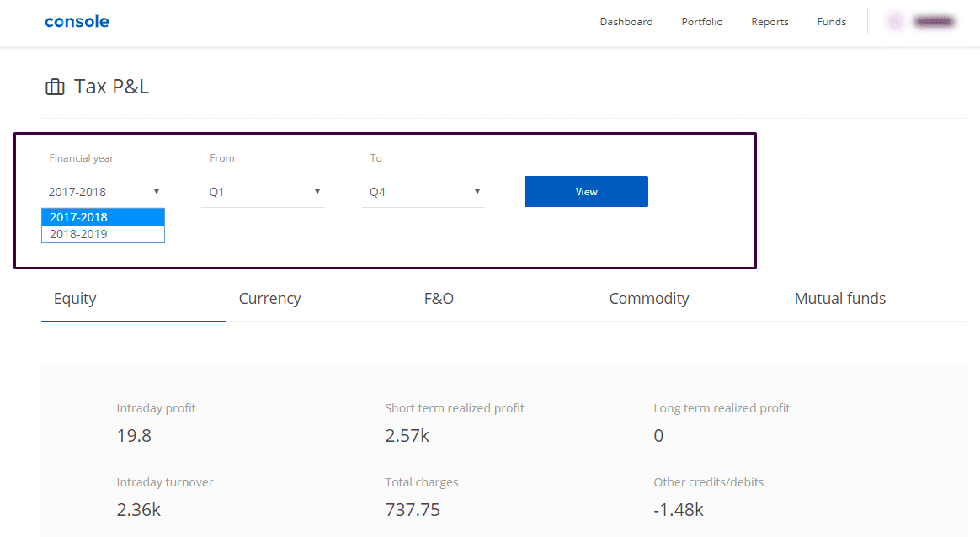This screenshot has width=980, height=537.
Task: Switch to the Currency tab
Action: point(270,299)
